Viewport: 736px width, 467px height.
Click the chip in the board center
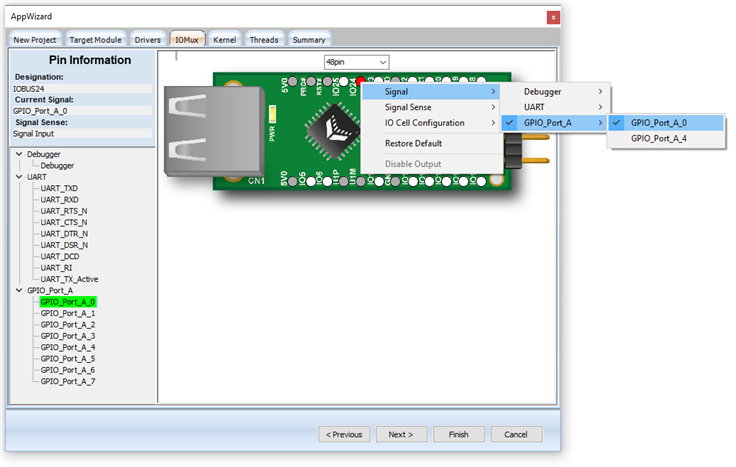[333, 130]
